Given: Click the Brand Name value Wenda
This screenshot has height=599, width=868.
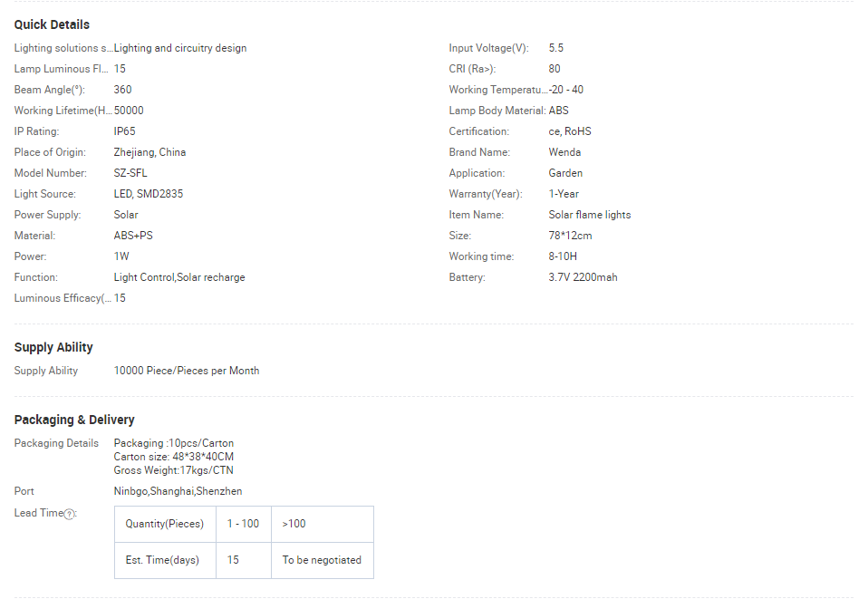Looking at the screenshot, I should coord(564,152).
